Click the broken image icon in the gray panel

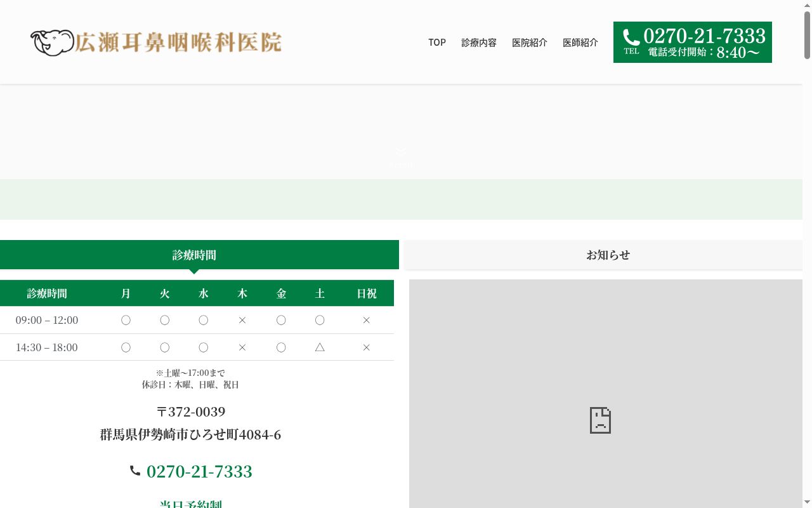coord(600,420)
